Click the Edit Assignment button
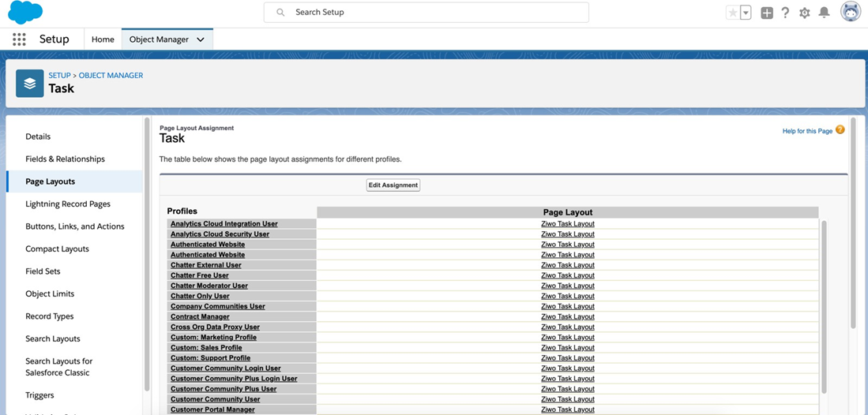Screen dimensions: 868x415 393,185
